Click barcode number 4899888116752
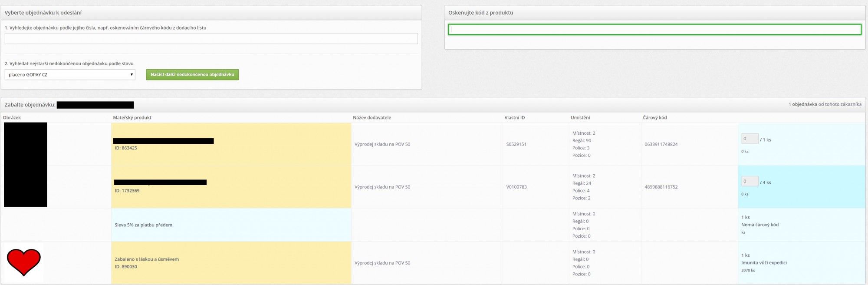The height and width of the screenshot is (285, 868). [x=661, y=187]
